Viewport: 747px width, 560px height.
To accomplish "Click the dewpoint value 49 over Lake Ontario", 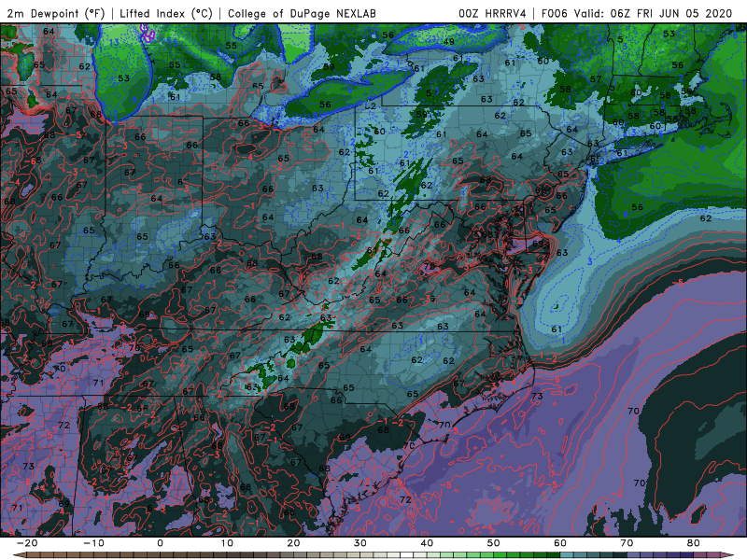I will coord(448,41).
